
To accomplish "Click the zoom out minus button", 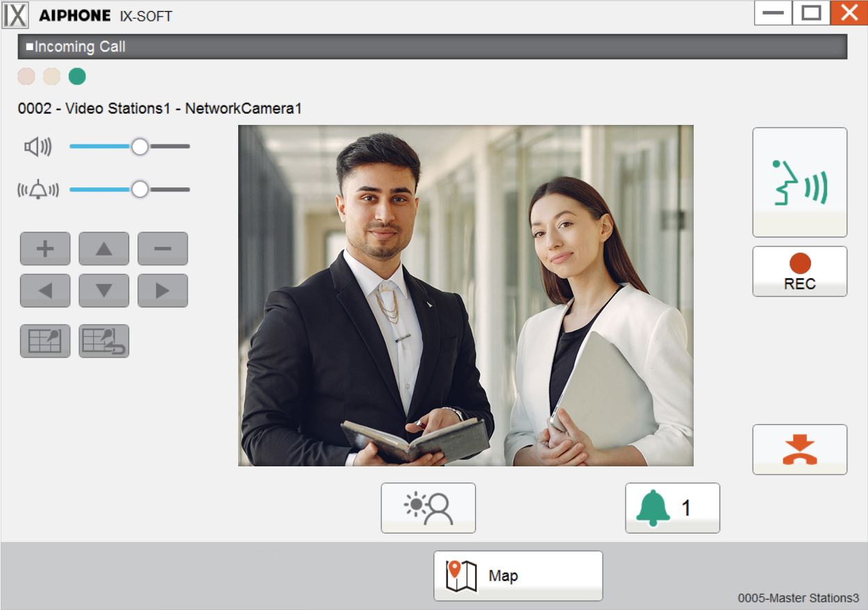I will coord(162,248).
